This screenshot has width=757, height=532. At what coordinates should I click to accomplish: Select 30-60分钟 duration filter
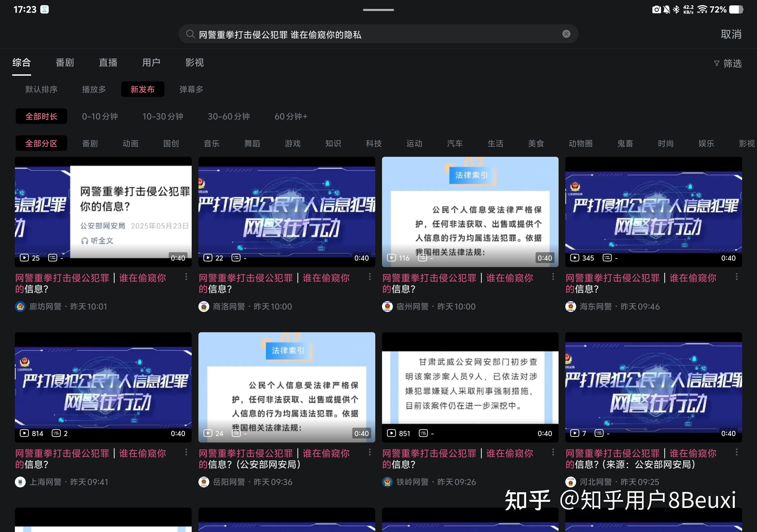(228, 116)
